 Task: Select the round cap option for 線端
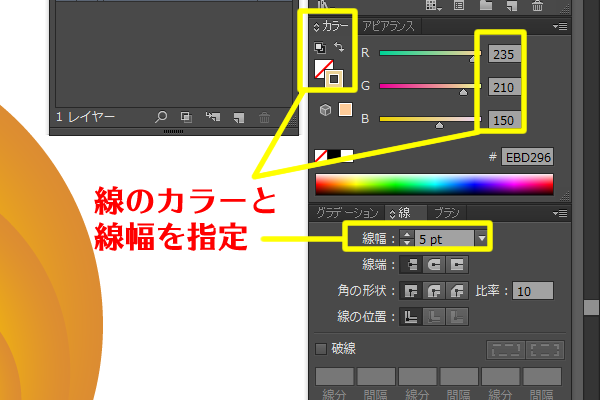433,265
